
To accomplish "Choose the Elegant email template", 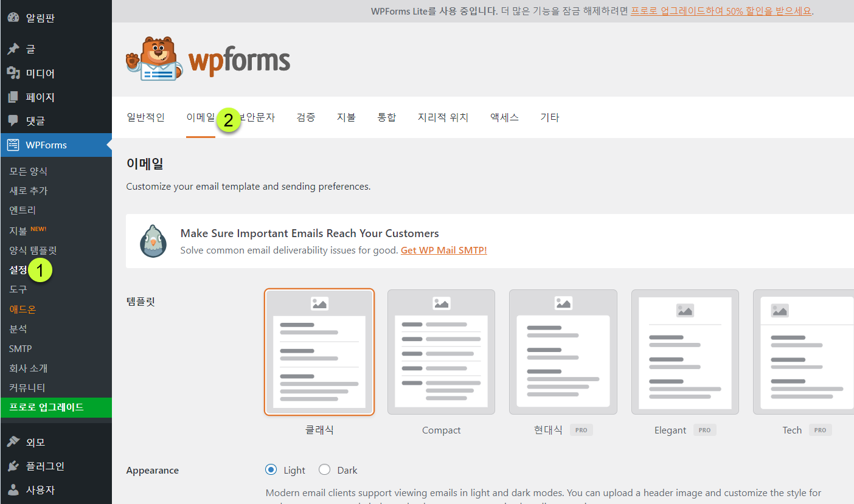I will coord(685,352).
